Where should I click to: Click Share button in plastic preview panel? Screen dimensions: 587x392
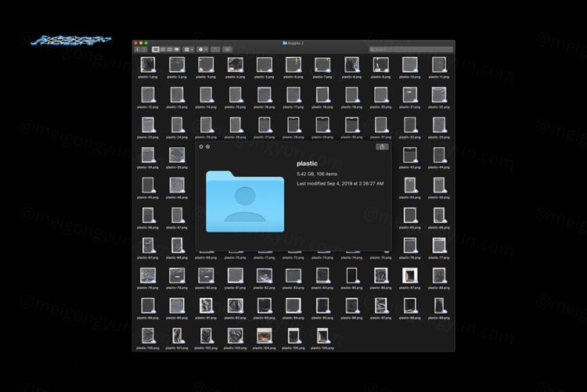pyautogui.click(x=382, y=146)
